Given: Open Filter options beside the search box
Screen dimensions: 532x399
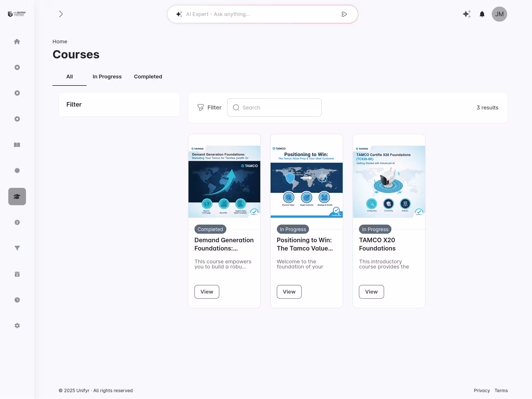Looking at the screenshot, I should [x=209, y=107].
